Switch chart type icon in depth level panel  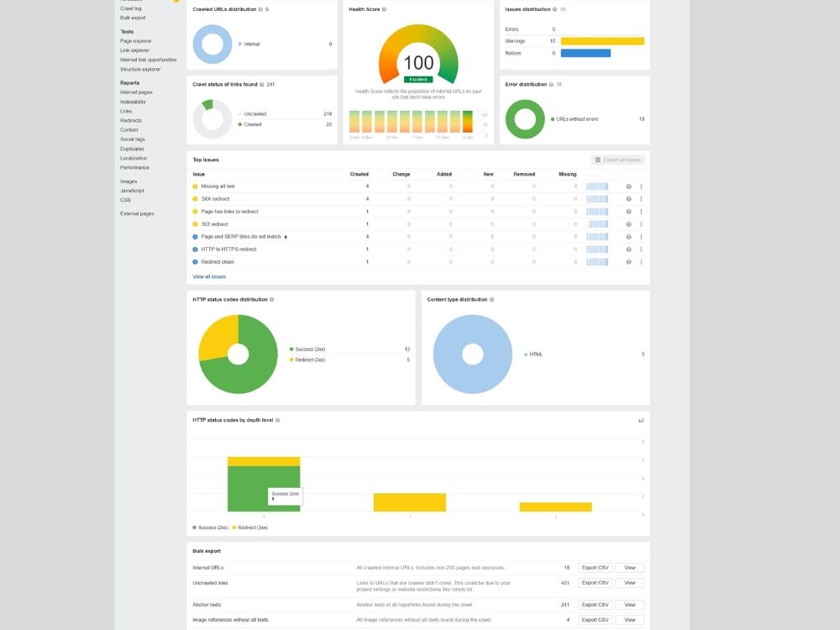pos(641,421)
